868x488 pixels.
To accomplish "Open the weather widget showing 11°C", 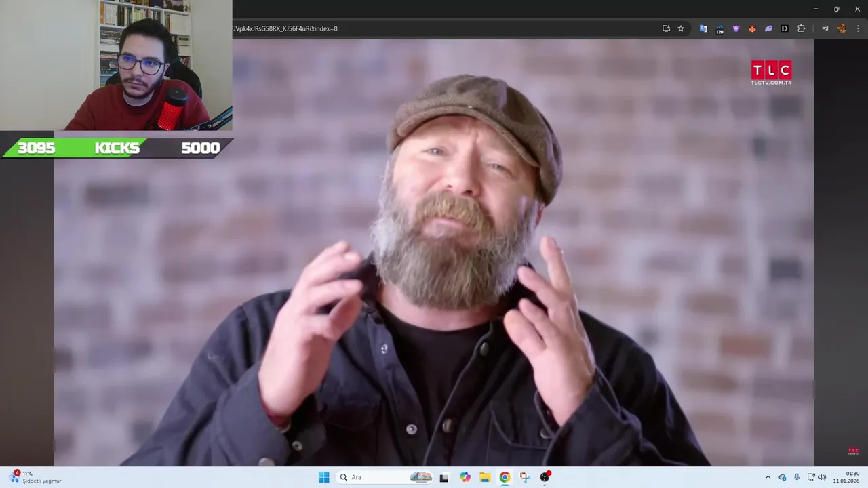I will (x=35, y=477).
